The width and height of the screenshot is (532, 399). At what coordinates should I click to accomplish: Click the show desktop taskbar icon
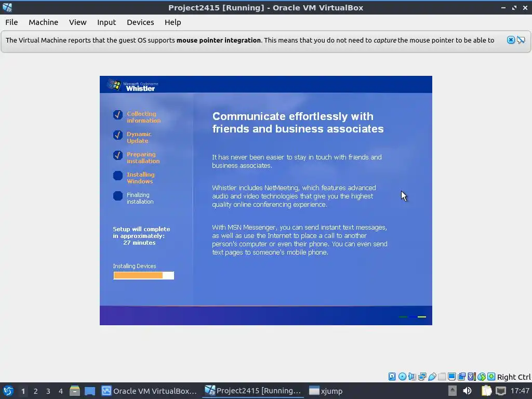point(90,391)
